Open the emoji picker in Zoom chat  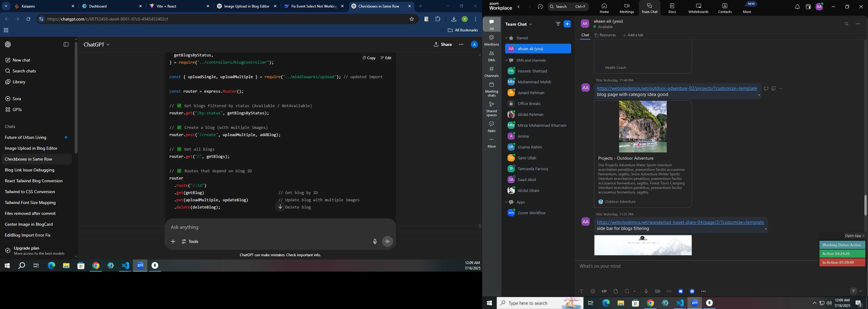tap(593, 291)
